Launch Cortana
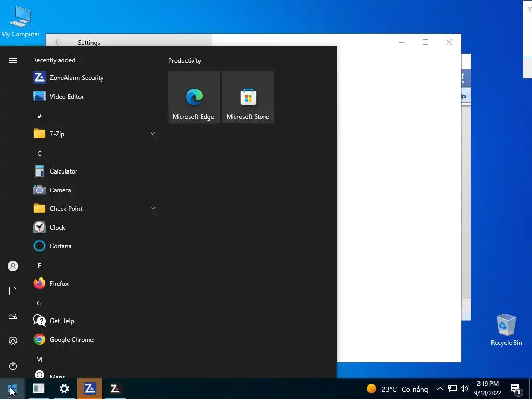532x399 pixels. 95,246
